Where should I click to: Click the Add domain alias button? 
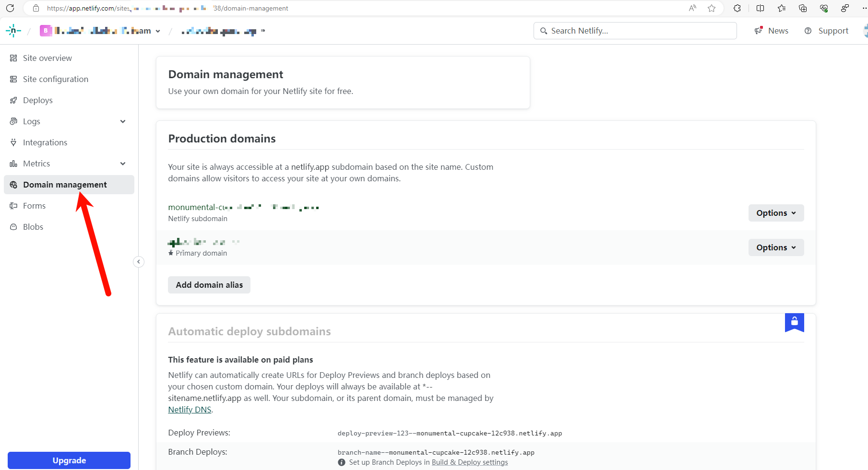[x=209, y=284]
